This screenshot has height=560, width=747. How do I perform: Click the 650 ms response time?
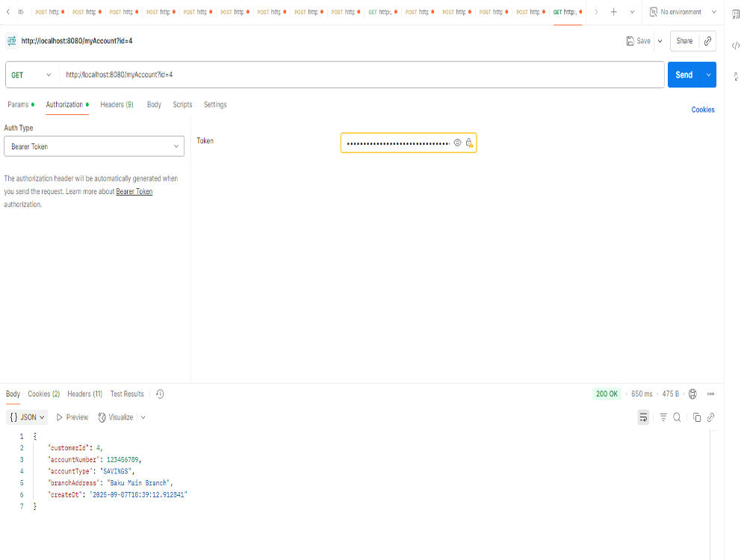click(642, 393)
